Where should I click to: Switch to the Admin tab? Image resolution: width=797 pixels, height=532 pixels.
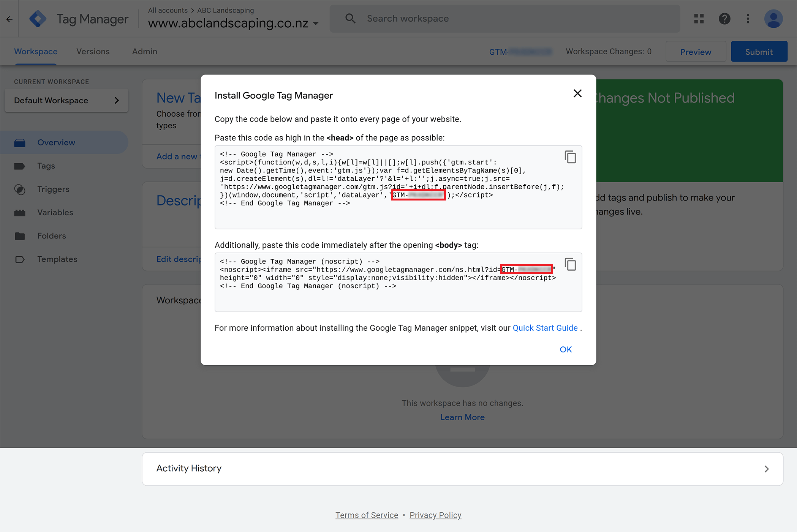point(145,52)
